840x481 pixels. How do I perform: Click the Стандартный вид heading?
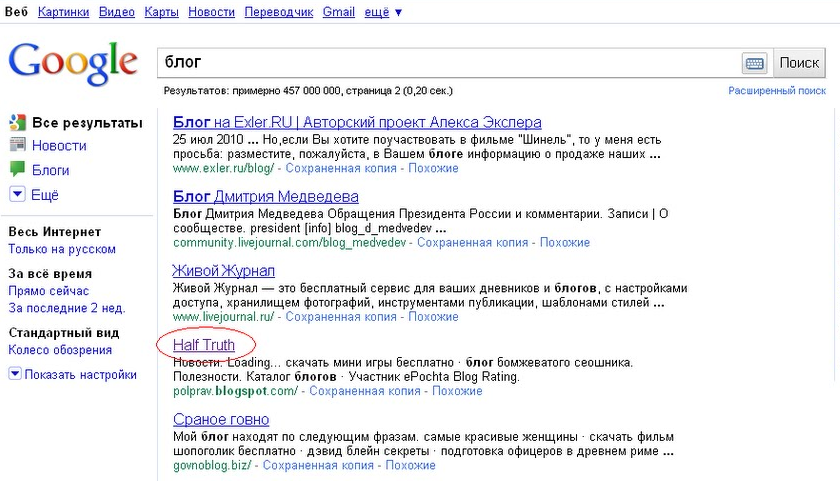[64, 333]
